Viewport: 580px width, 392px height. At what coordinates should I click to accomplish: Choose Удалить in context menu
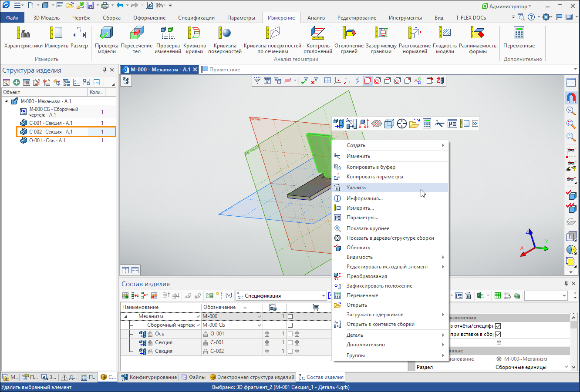[390, 188]
